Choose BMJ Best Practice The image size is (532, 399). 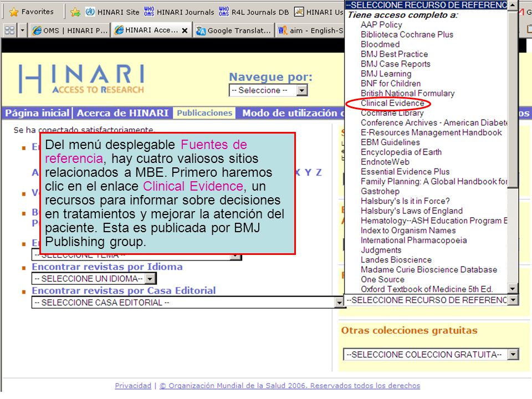click(394, 54)
